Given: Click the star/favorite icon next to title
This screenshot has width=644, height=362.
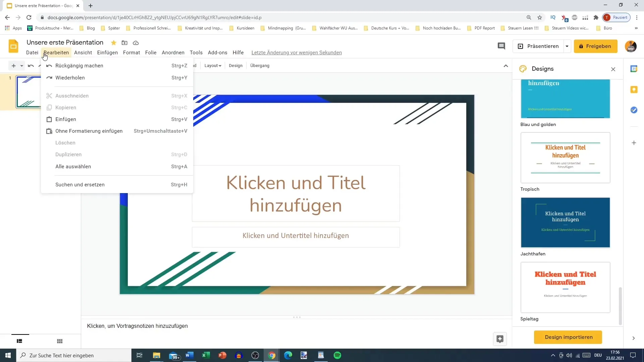Looking at the screenshot, I should [113, 43].
